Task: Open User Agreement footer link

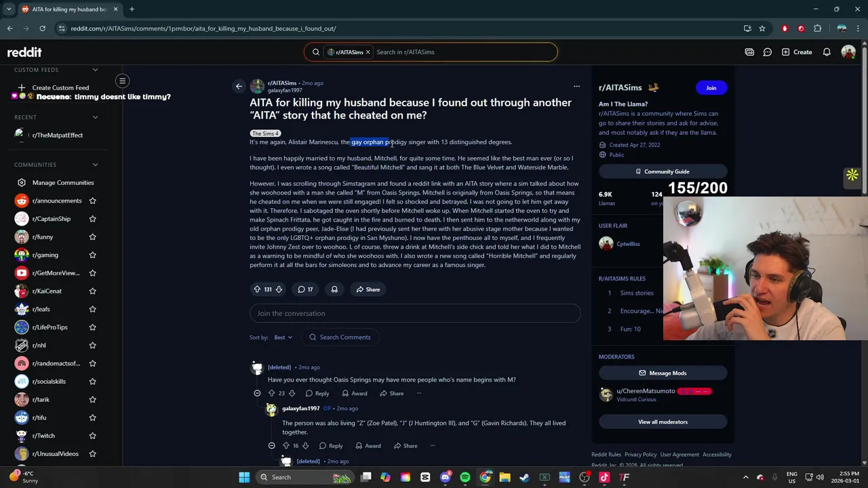Action: click(x=679, y=455)
